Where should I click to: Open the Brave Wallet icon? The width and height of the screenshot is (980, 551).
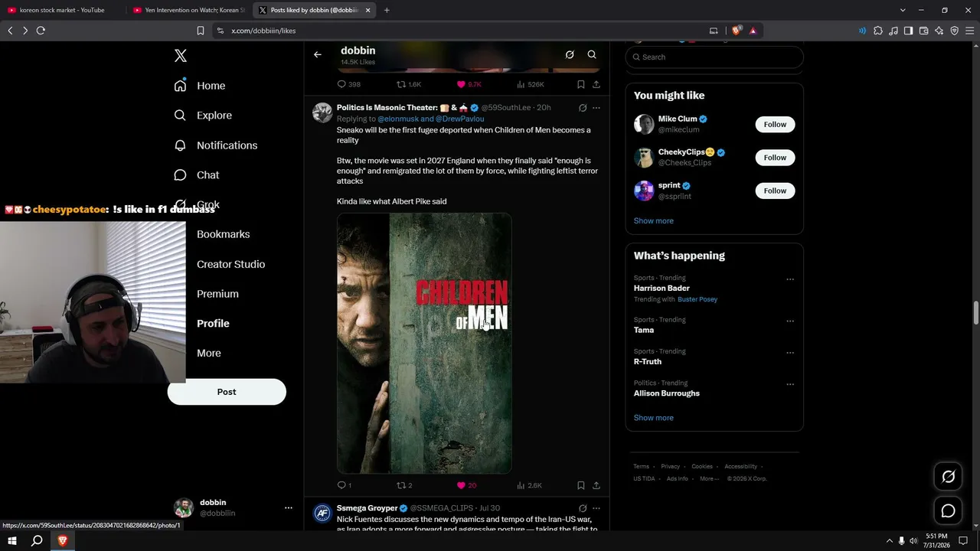[924, 31]
